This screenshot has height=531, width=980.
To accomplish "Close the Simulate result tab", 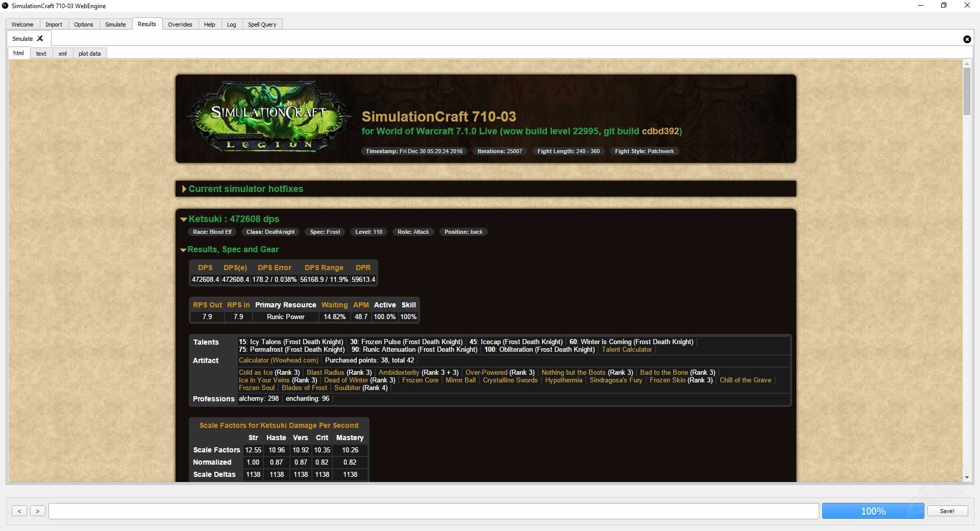I will 40,38.
